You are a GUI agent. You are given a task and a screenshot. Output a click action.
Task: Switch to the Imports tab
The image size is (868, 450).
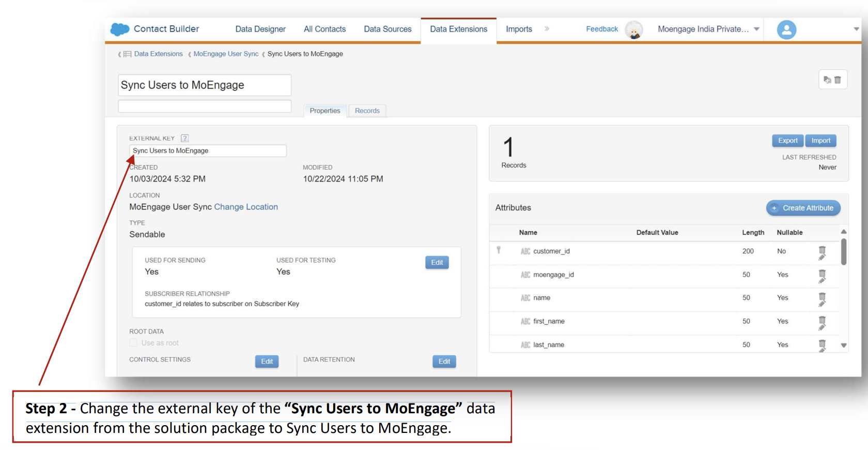519,29
